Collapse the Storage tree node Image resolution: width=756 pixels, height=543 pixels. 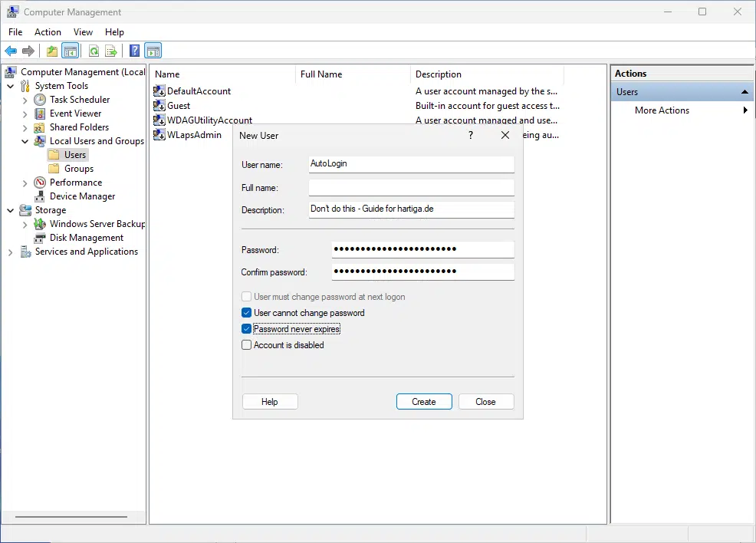coord(9,209)
